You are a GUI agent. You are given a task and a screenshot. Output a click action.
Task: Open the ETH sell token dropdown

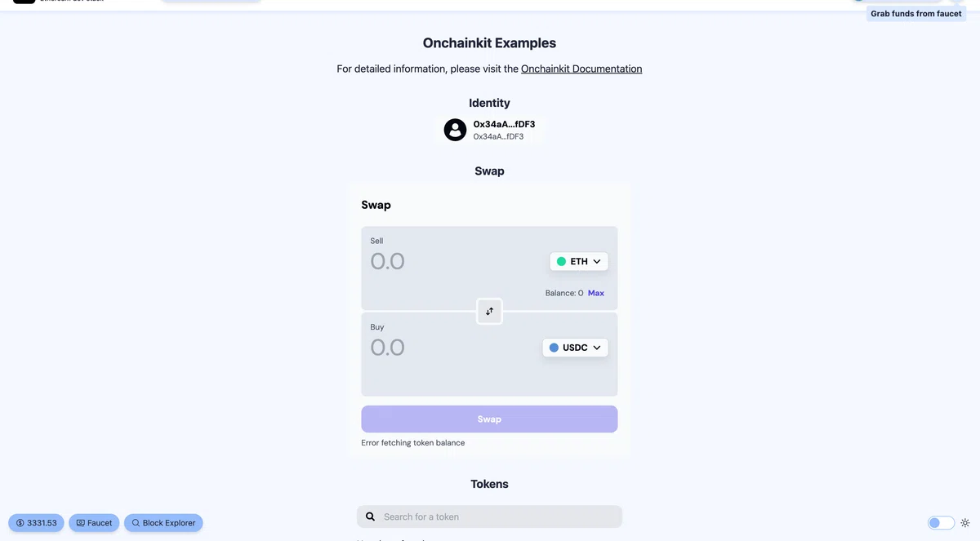point(578,261)
